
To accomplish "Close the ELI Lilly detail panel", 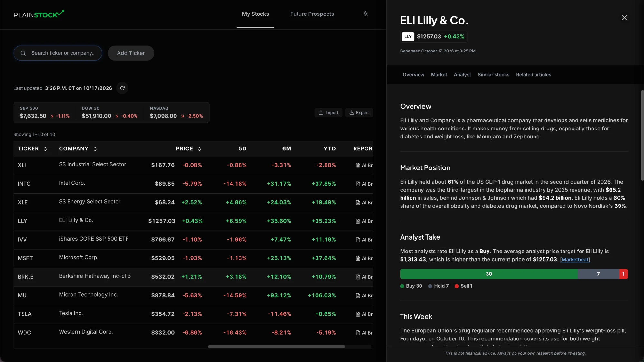I will (x=624, y=18).
